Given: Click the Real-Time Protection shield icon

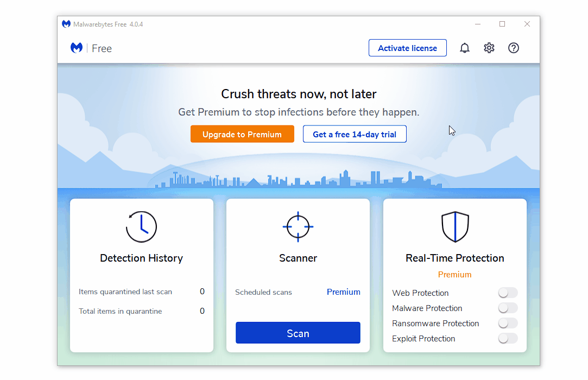Looking at the screenshot, I should 454,226.
